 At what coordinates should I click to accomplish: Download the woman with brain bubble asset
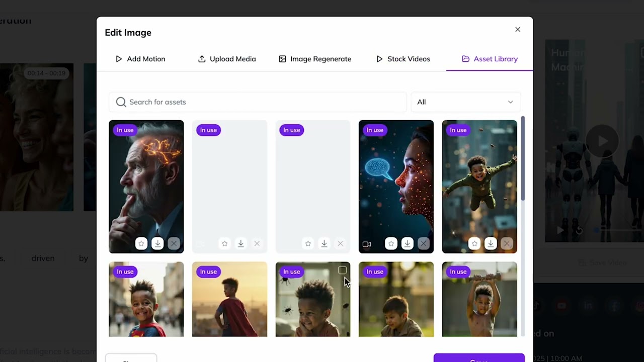pyautogui.click(x=408, y=244)
